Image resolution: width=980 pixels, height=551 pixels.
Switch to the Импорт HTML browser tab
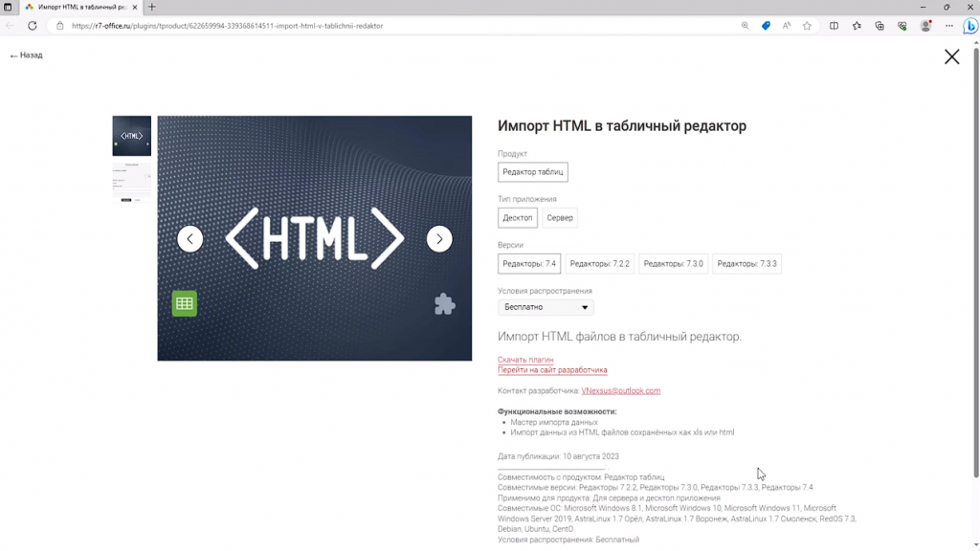pyautogui.click(x=80, y=7)
